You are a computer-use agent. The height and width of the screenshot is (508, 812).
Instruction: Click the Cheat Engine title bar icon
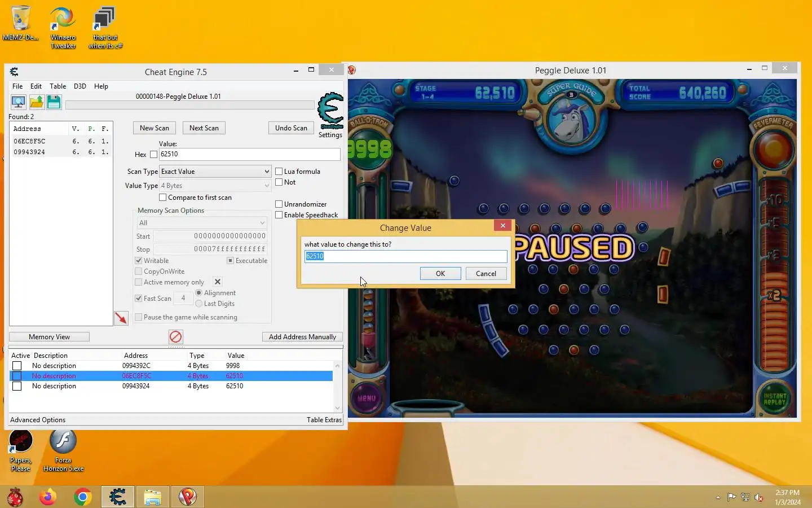point(14,72)
